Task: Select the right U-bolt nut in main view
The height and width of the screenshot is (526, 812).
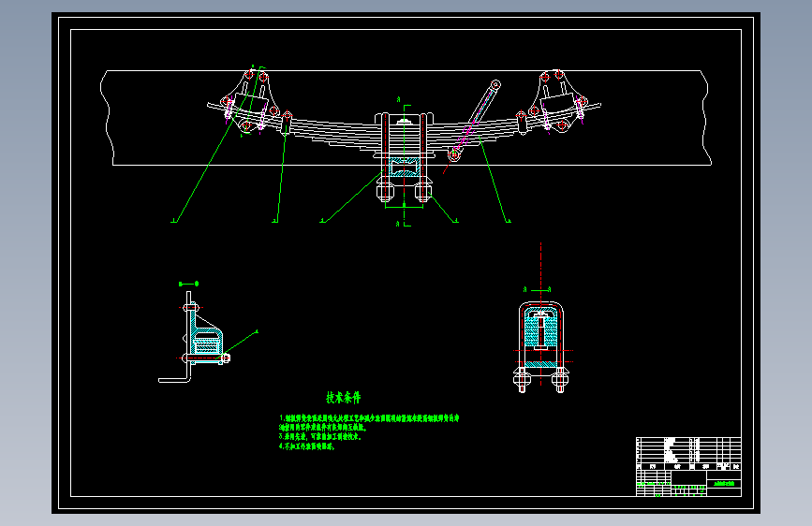Action: 422,192
